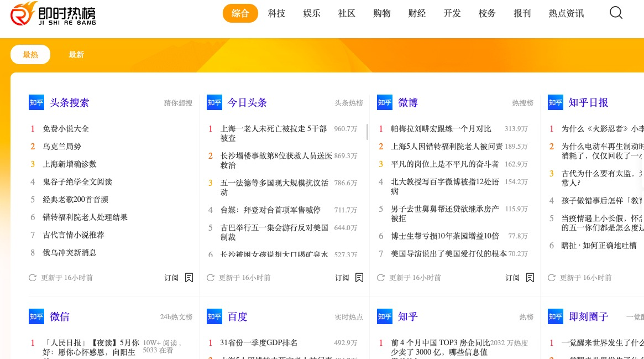The width and height of the screenshot is (644, 359).
Task: Click the bookmark icon in 头条搜索 card
Action: tap(189, 278)
